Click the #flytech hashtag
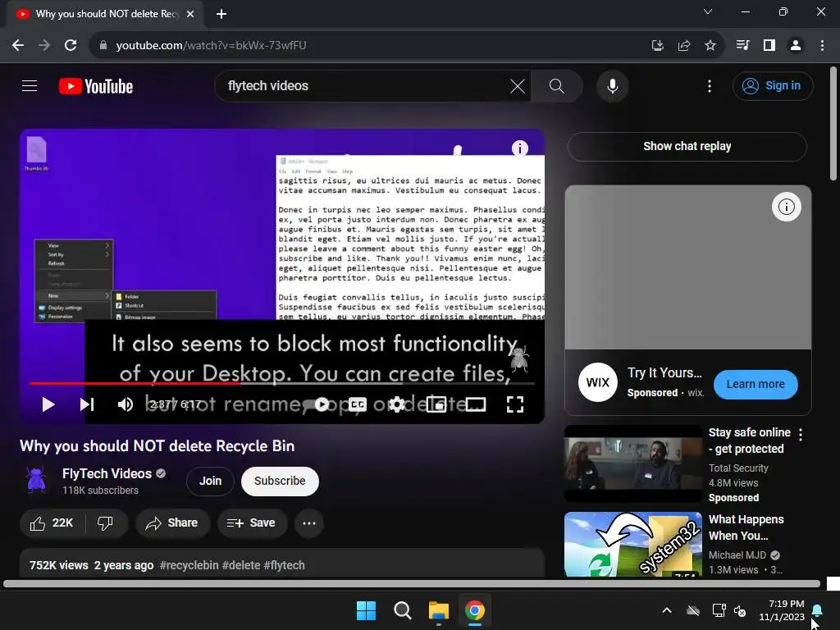Screen dimensions: 840x630 [285, 565]
